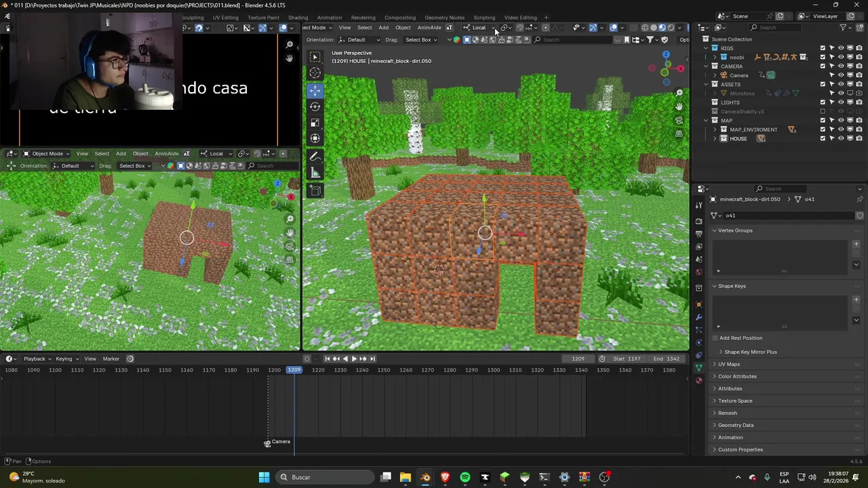Open the World properties tab
The image size is (868, 488).
click(x=699, y=272)
